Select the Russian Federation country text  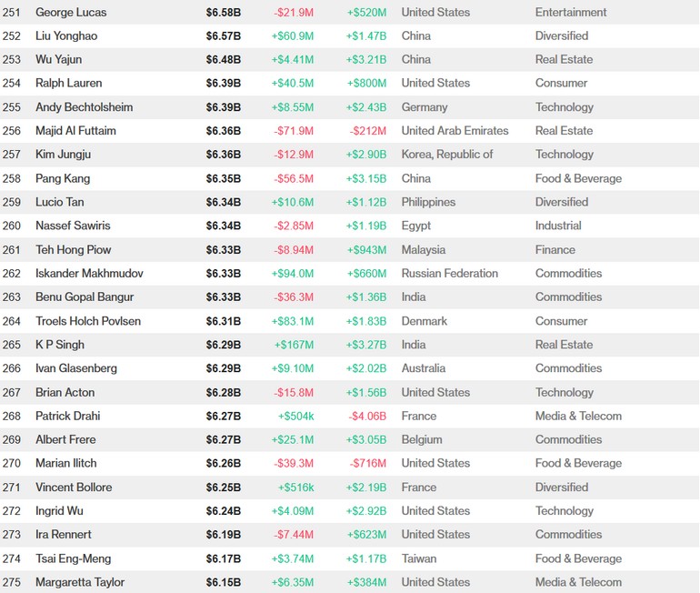pyautogui.click(x=449, y=273)
